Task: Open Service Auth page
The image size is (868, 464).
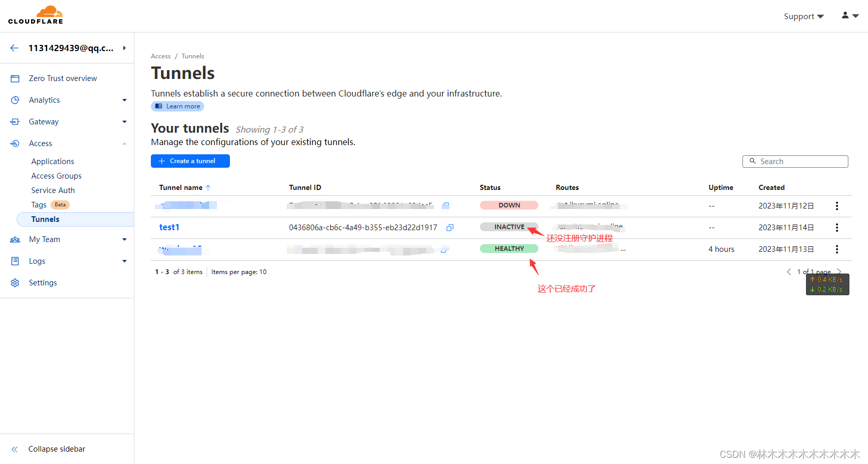Action: 53,190
